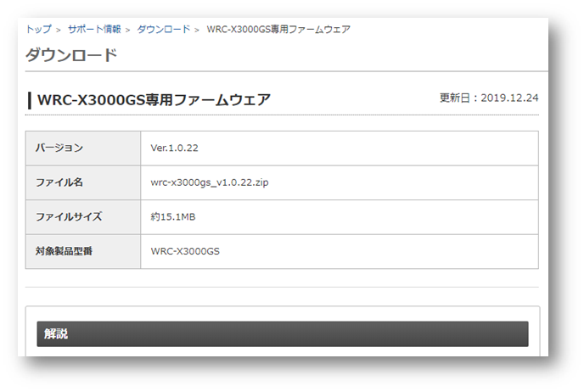This screenshot has height=392, width=584.
Task: Click the ダウンロード page heading
Action: click(71, 55)
